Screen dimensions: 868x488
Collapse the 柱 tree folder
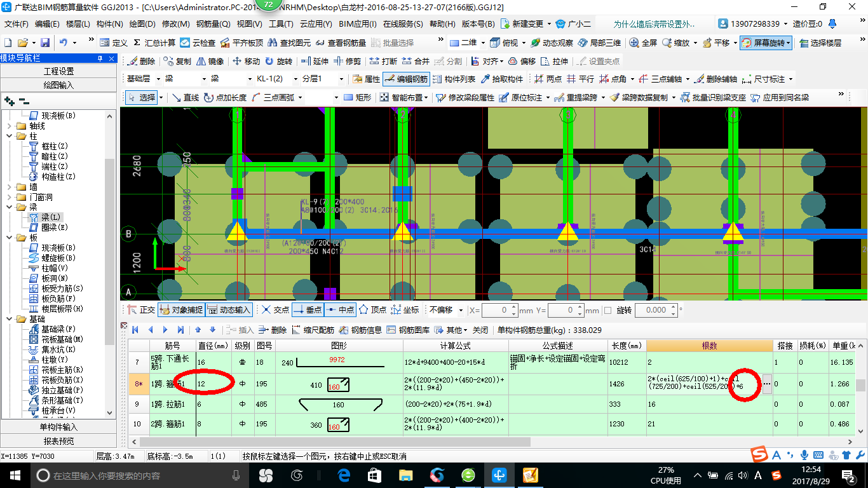point(9,136)
